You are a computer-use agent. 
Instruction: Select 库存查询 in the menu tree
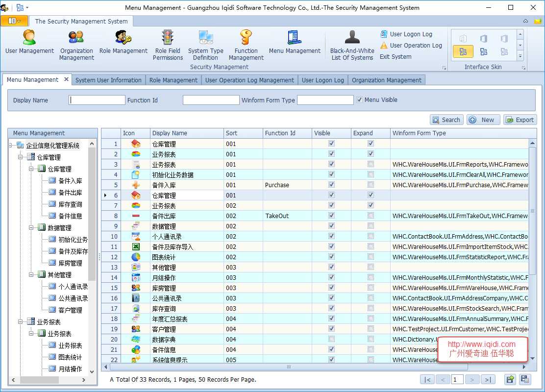[70, 204]
